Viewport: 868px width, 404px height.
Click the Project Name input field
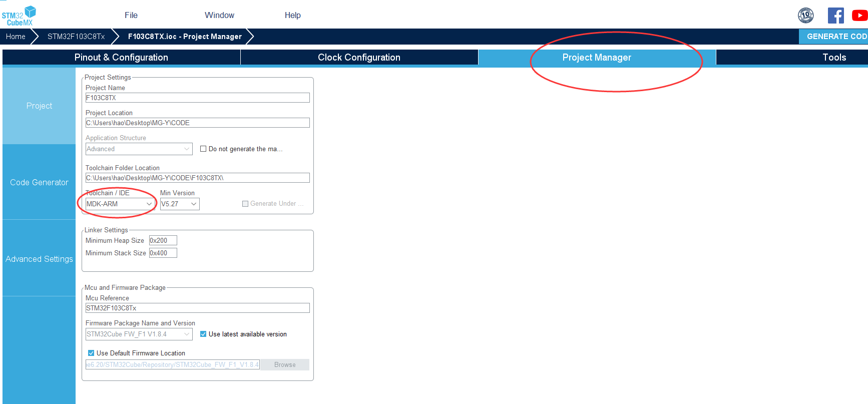coord(198,98)
